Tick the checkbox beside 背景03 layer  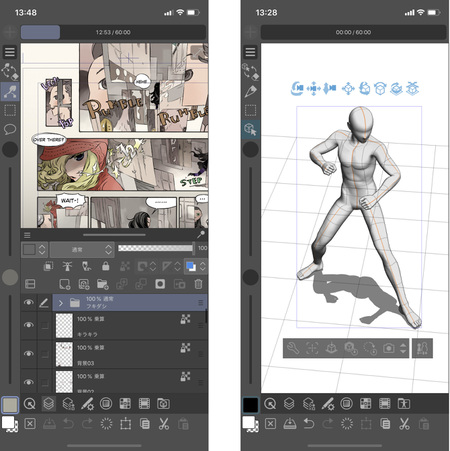point(45,354)
